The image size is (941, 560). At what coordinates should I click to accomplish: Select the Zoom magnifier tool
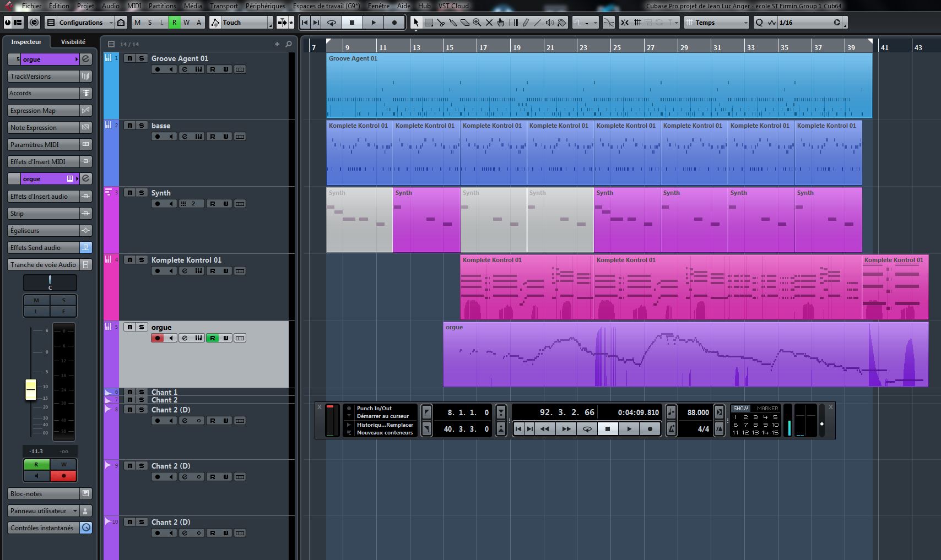pos(477,23)
